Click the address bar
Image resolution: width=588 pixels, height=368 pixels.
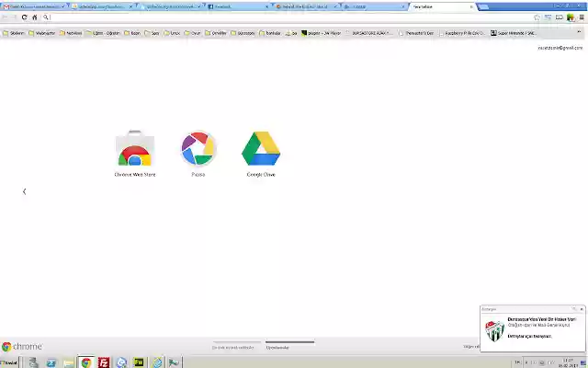pyautogui.click(x=288, y=17)
